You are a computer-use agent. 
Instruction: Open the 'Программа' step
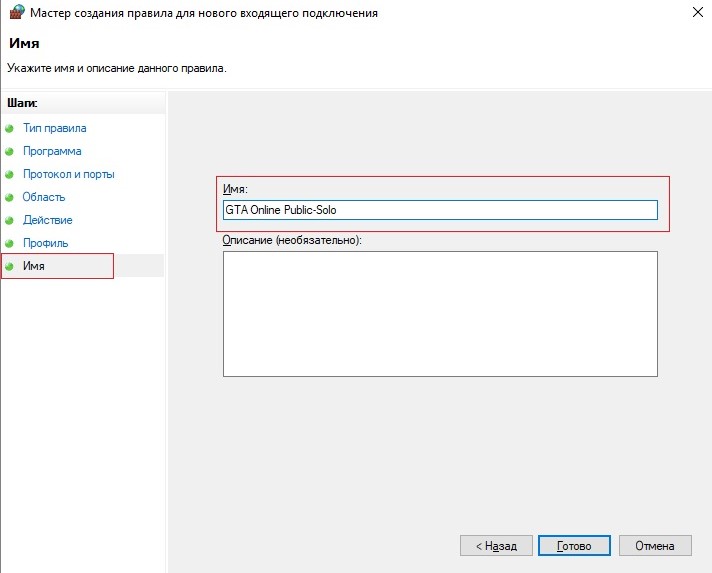[x=52, y=151]
